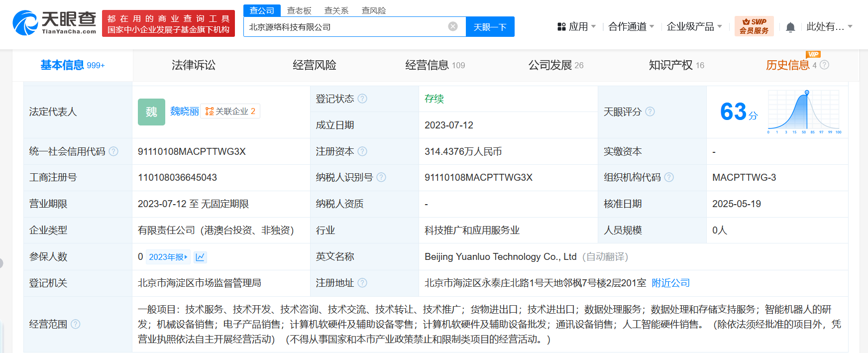Click help icon beside 统一社会信用代码
The width and height of the screenshot is (868, 353).
[x=113, y=151]
